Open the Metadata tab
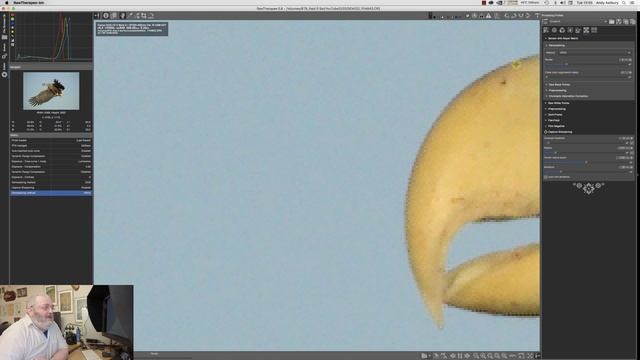The image size is (640, 360). [x=594, y=30]
